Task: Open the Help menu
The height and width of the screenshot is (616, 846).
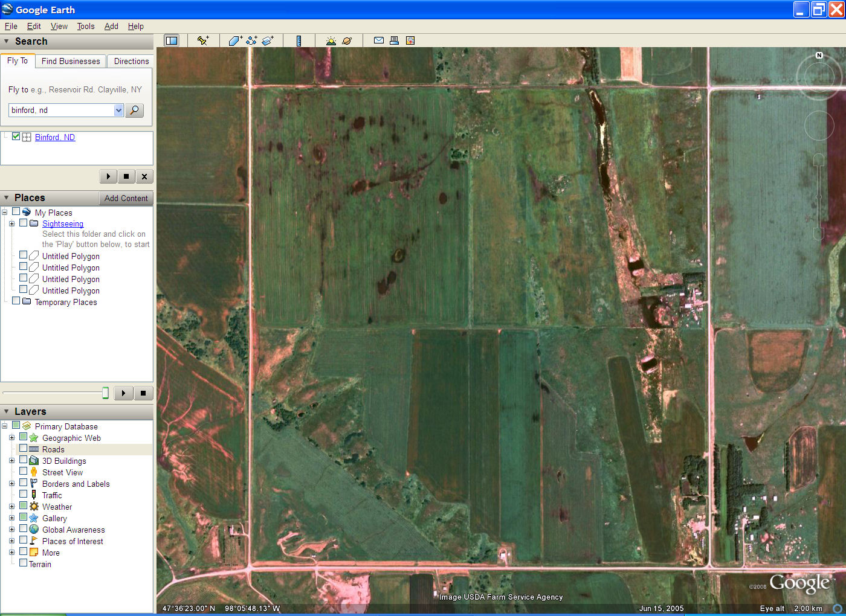Action: click(x=136, y=26)
